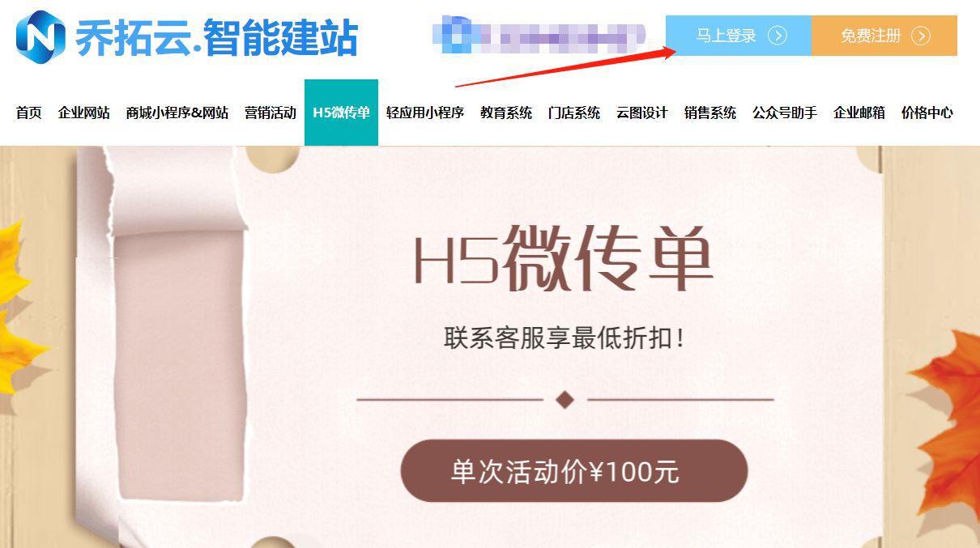Image resolution: width=980 pixels, height=548 pixels.
Task: Select 云图设计 from the navigation
Action: pos(642,113)
